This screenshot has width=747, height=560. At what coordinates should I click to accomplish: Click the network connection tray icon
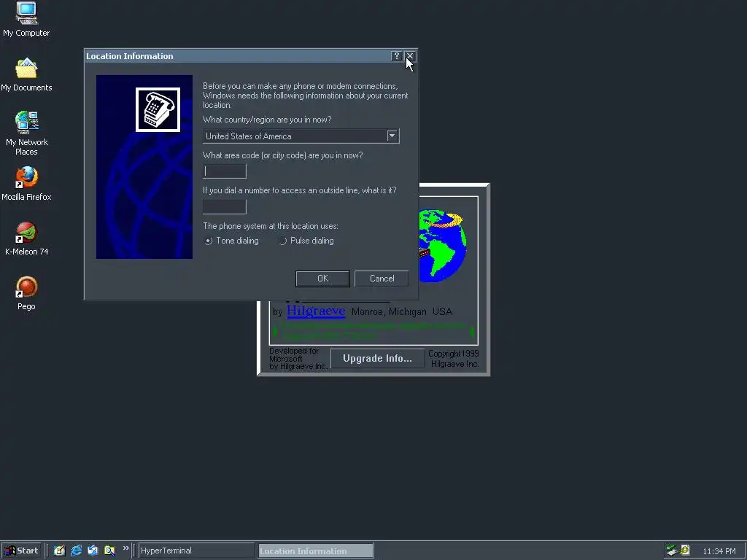point(672,551)
